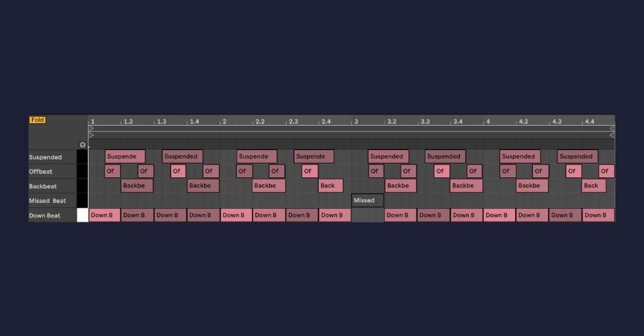The width and height of the screenshot is (644, 336).
Task: Select the Suspended row label
Action: (x=45, y=157)
